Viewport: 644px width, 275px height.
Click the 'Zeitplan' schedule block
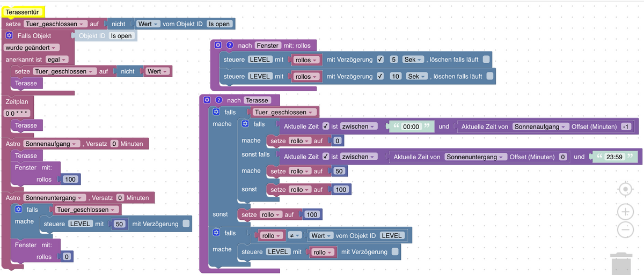click(17, 101)
